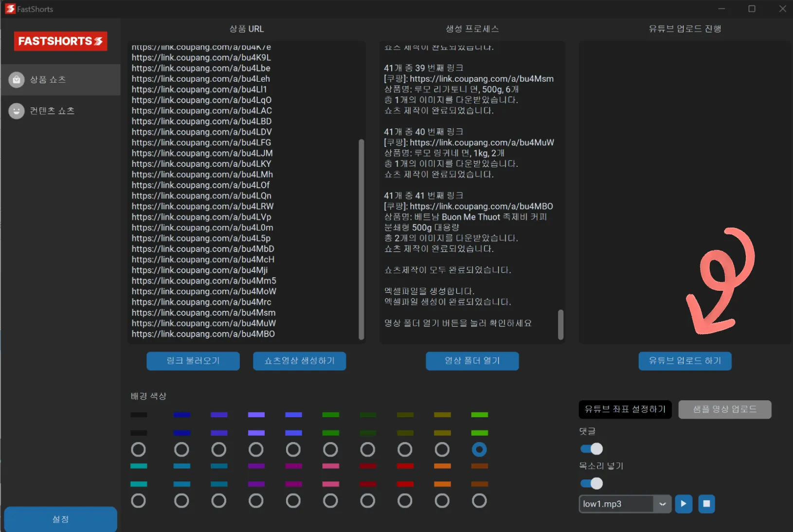Image resolution: width=793 pixels, height=532 pixels.
Task: Click the 유튜브 업로드 하기 button
Action: [x=685, y=361]
